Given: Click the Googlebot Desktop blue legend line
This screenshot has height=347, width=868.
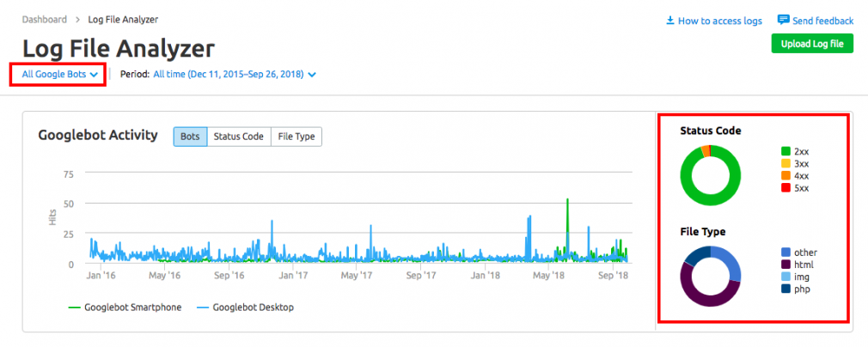Looking at the screenshot, I should [203, 307].
